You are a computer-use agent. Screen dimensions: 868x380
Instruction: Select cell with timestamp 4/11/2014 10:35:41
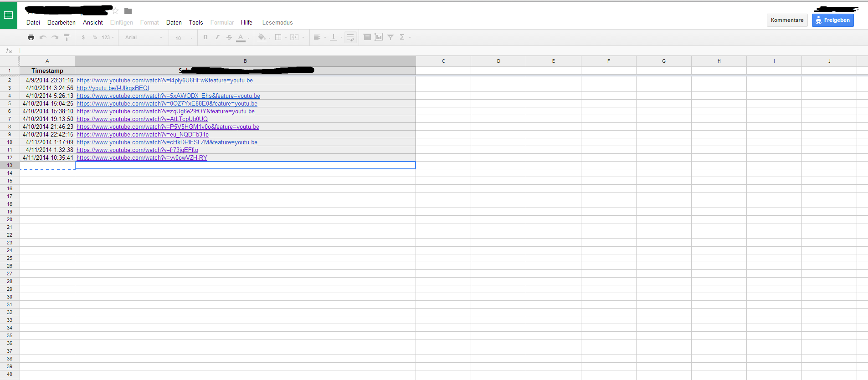47,158
